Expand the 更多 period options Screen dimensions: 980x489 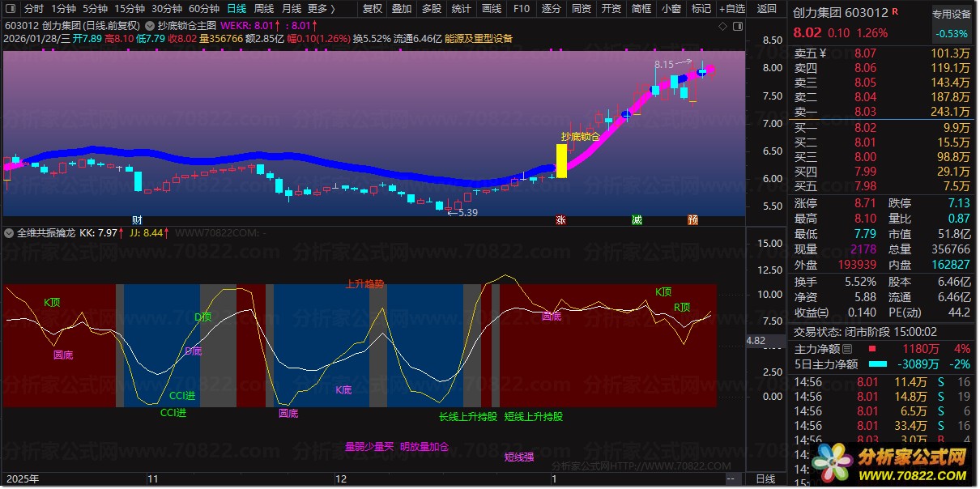point(322,9)
